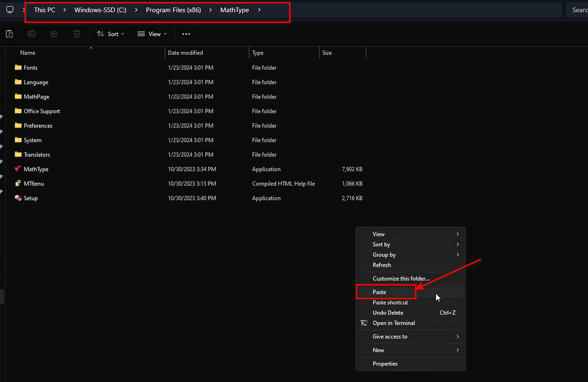Open the Group by submenu in context menu
Viewport: 588px width, 382px height.
click(411, 255)
